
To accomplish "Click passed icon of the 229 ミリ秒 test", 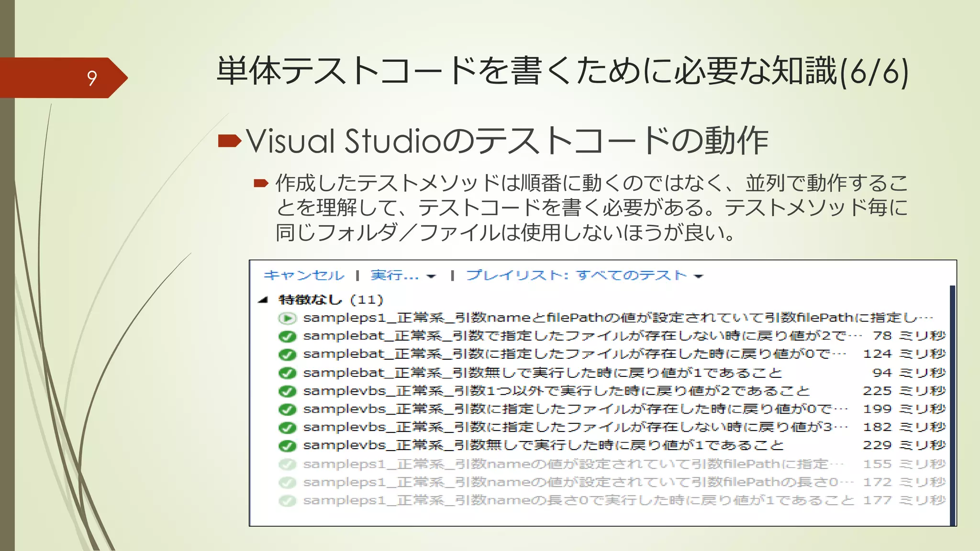I will 287,445.
